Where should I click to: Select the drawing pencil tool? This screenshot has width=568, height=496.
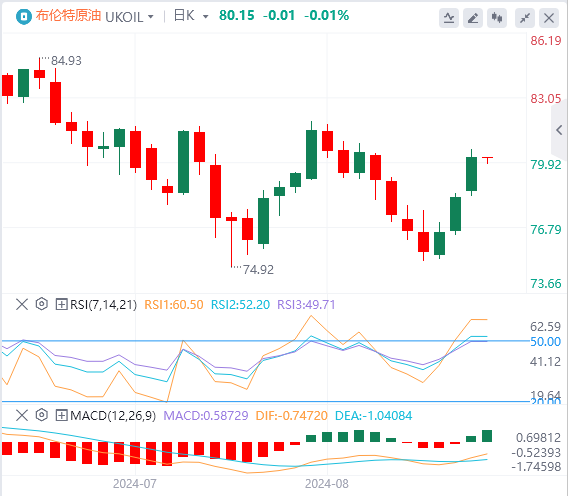click(473, 18)
